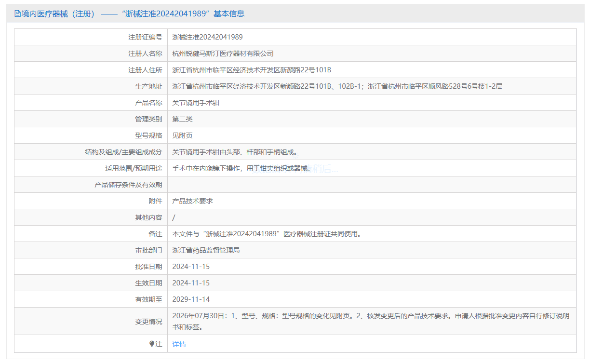Click the 变更情况 row label
The image size is (589, 364).
148,322
